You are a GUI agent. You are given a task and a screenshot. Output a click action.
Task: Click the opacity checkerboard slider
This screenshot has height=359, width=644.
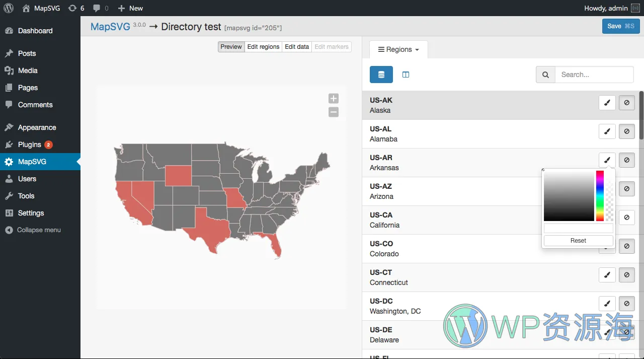click(x=610, y=196)
